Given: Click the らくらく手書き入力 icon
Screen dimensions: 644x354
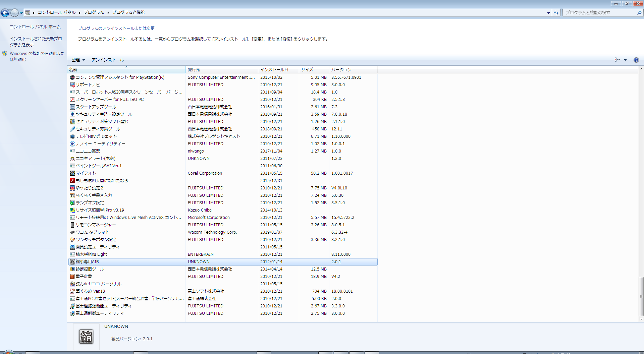Looking at the screenshot, I should pos(72,195).
